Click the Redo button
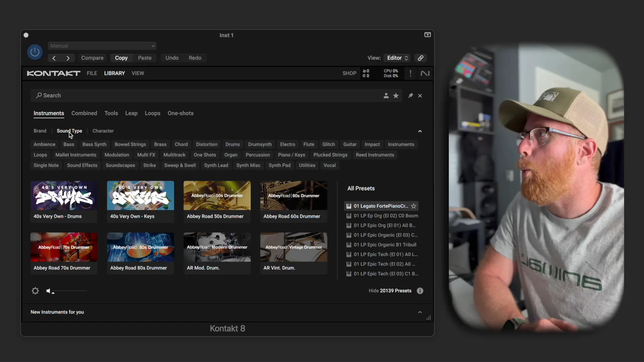Screen dimensions: 644x362 195,58
